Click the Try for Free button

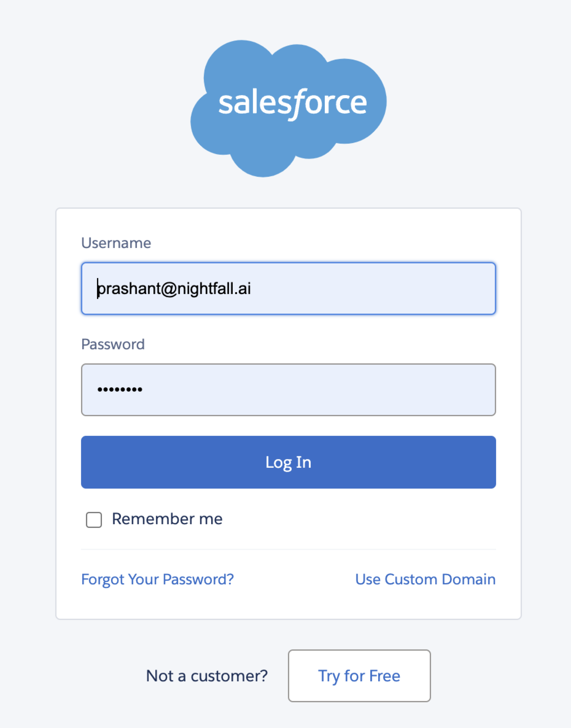tap(359, 676)
